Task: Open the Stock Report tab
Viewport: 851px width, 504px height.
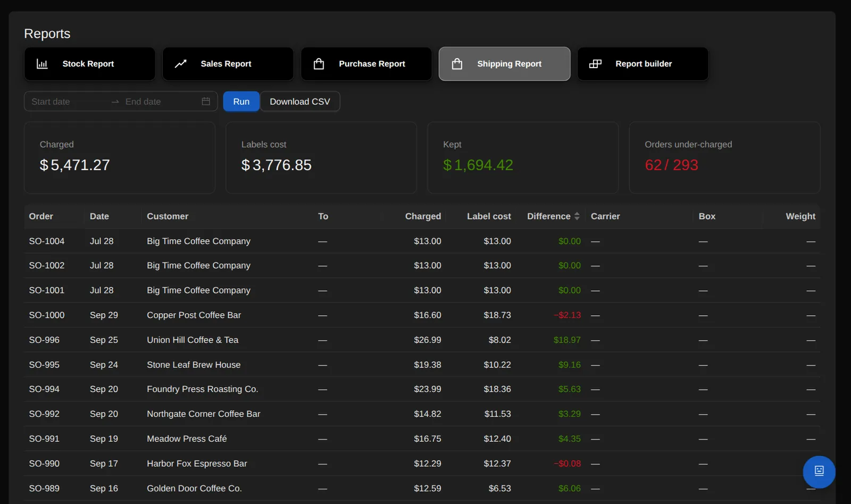Action: pyautogui.click(x=90, y=64)
